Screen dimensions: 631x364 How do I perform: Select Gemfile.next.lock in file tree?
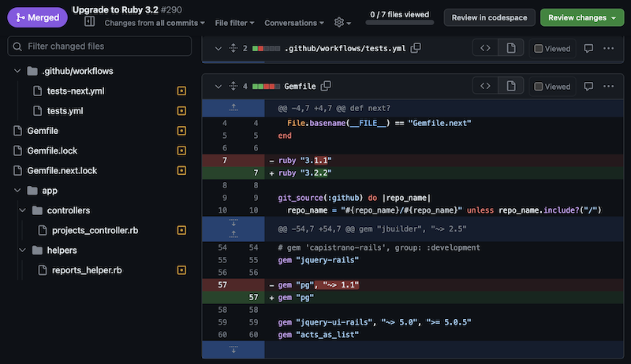[x=62, y=171]
